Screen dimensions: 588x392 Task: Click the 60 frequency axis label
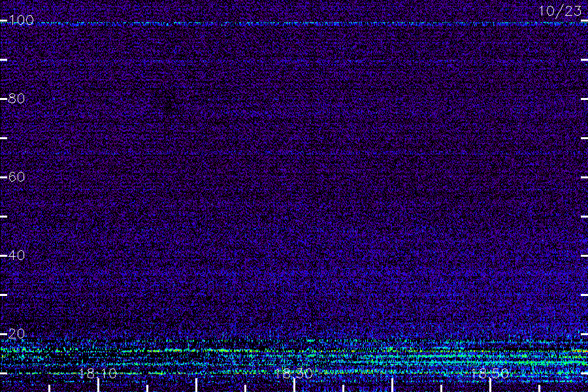click(x=16, y=177)
